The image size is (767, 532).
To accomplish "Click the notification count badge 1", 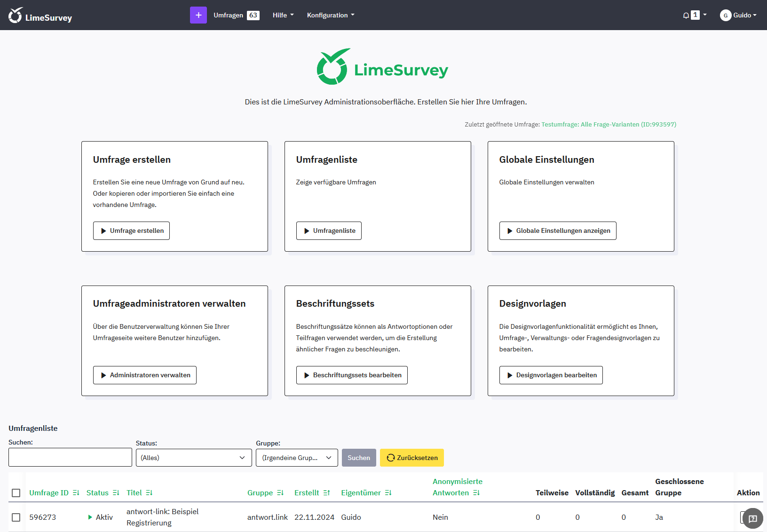I will [695, 15].
